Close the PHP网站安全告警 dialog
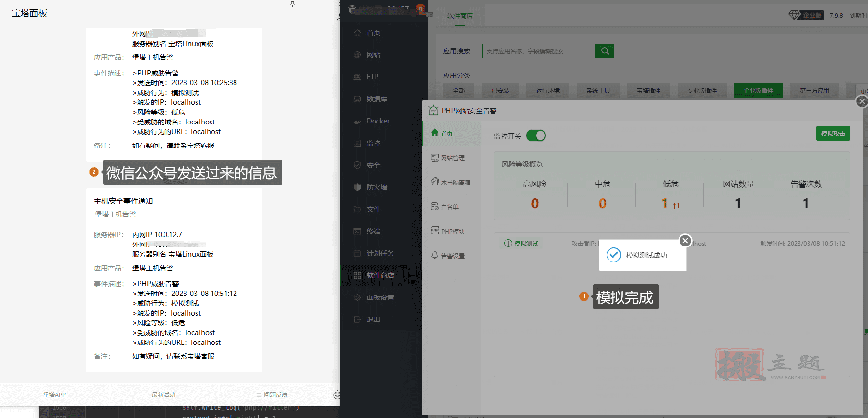The width and height of the screenshot is (868, 418). [862, 101]
